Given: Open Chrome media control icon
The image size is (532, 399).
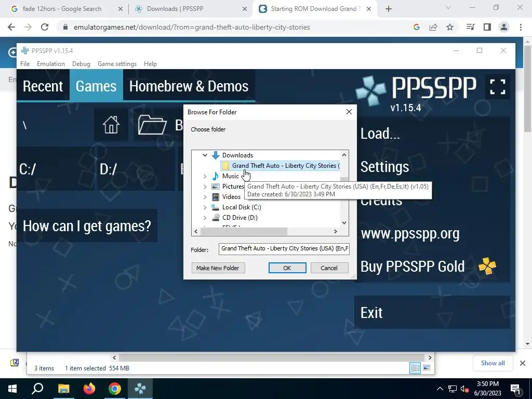Looking at the screenshot, I should pos(470,27).
